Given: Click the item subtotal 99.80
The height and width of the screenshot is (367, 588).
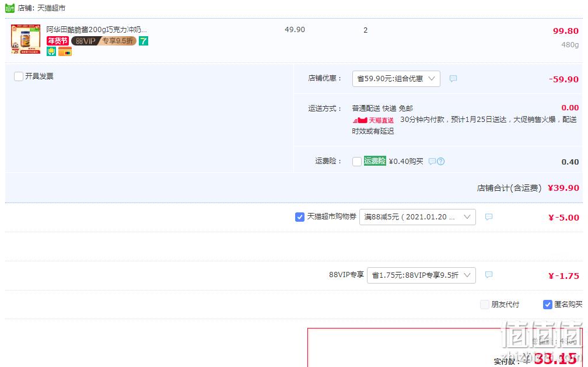Looking at the screenshot, I should tap(565, 31).
